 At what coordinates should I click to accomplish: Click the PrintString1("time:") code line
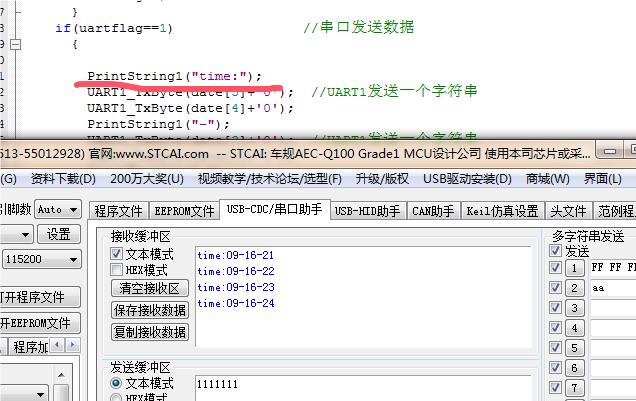174,76
